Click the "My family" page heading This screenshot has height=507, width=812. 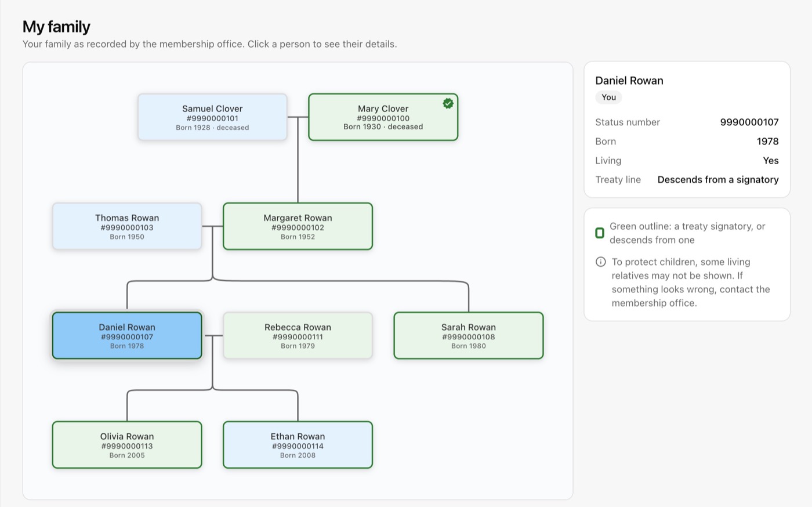[x=56, y=27]
